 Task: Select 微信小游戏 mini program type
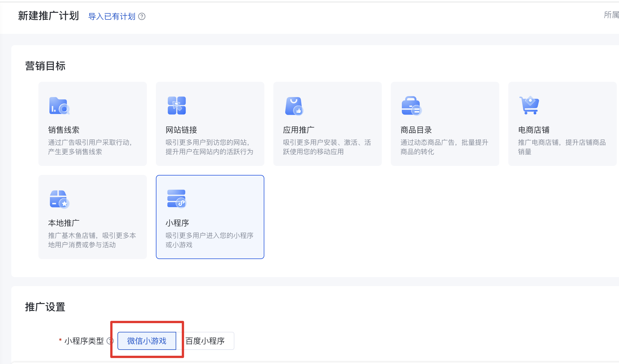pos(147,341)
